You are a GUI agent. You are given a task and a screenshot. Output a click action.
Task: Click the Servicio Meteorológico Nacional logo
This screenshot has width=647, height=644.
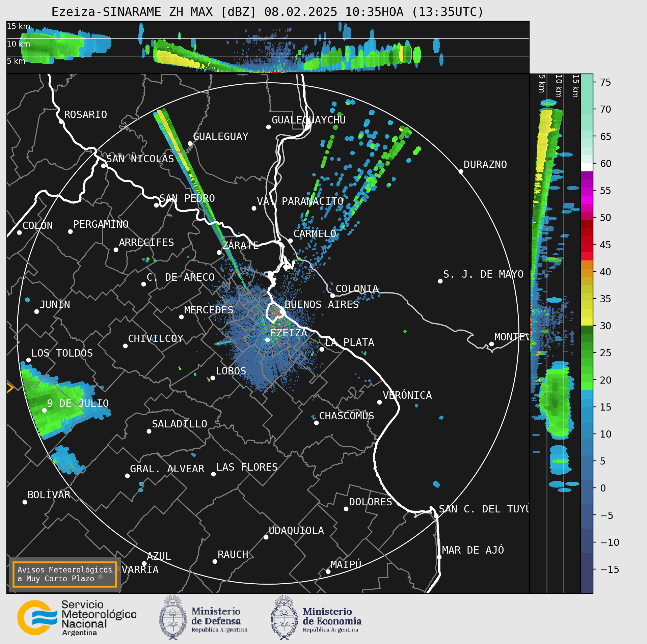click(x=77, y=617)
